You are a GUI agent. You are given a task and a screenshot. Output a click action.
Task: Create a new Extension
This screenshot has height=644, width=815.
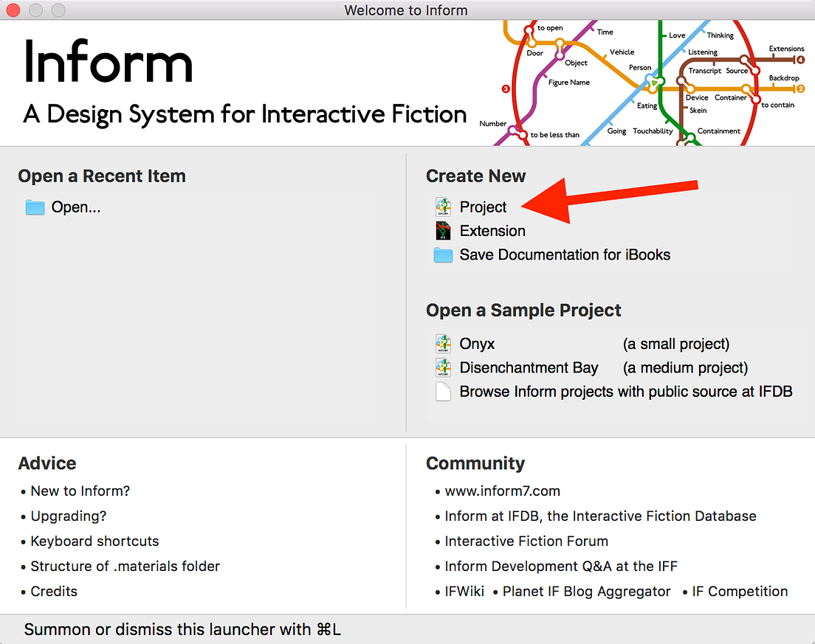click(x=492, y=231)
